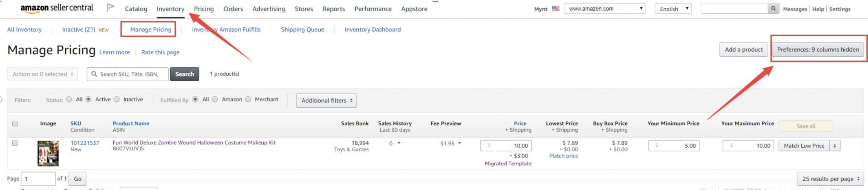Click Your Minimum Price field 5.00
The width and height of the screenshot is (868, 190).
pyautogui.click(x=673, y=146)
